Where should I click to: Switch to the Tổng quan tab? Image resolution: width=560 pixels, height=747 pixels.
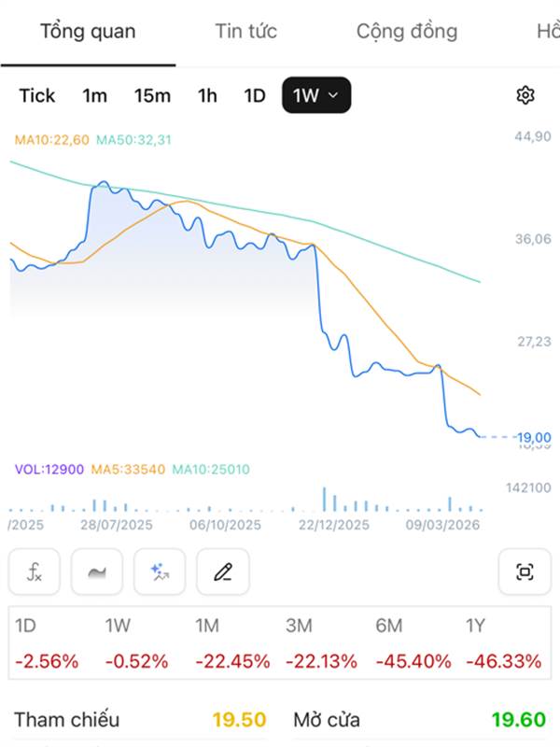[x=88, y=32]
